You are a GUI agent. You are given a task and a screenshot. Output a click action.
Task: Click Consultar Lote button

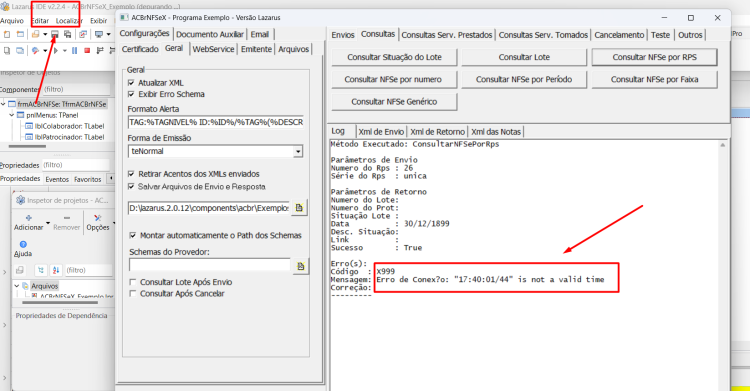524,57
